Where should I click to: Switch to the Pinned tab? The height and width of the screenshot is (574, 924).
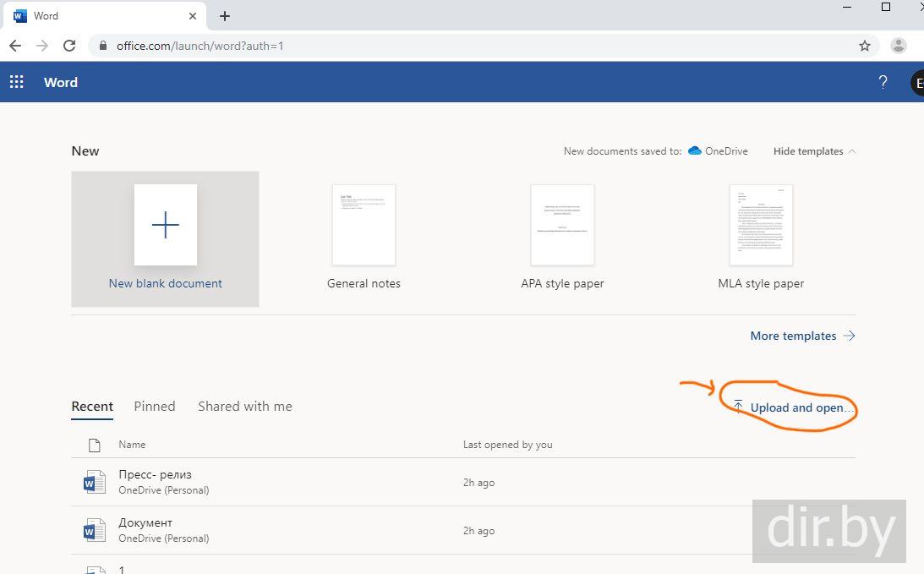[155, 406]
